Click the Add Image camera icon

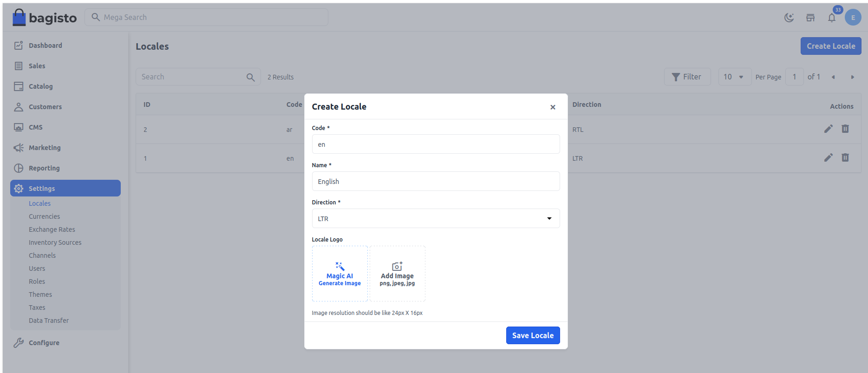397,266
